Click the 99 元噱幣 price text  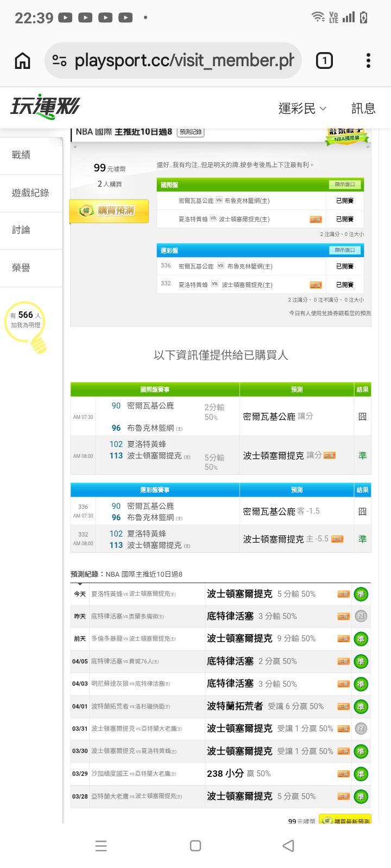click(x=110, y=168)
